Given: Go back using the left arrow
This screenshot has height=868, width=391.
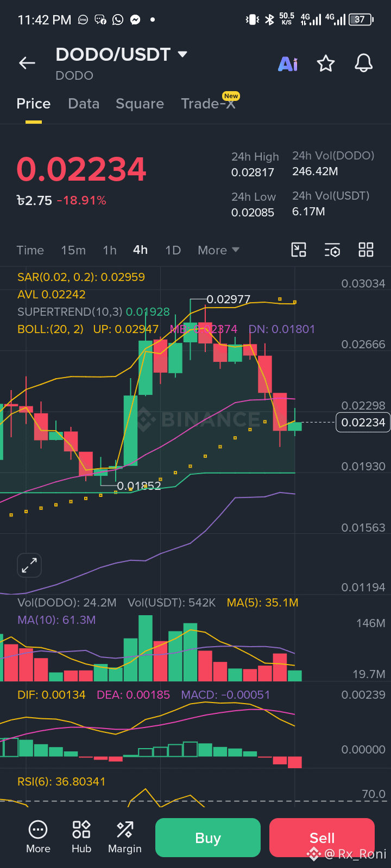Looking at the screenshot, I should coord(27,63).
